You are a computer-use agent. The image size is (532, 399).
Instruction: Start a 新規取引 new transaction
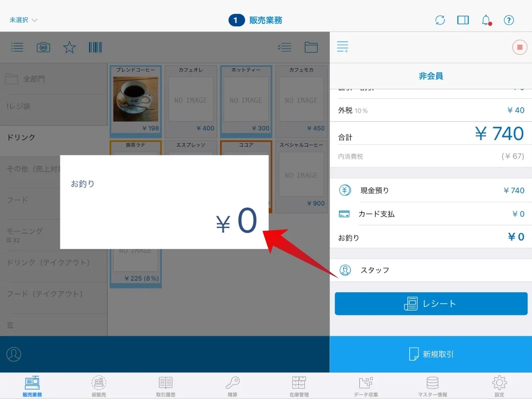click(x=431, y=354)
